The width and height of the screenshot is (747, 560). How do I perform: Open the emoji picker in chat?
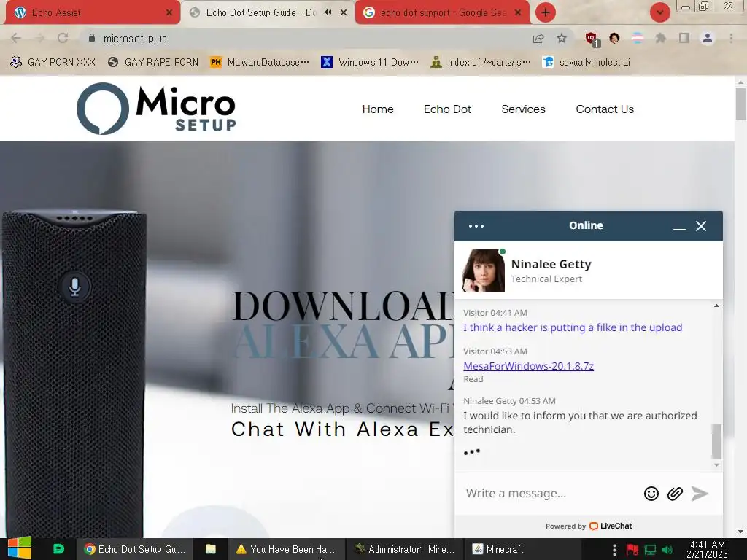[651, 494]
